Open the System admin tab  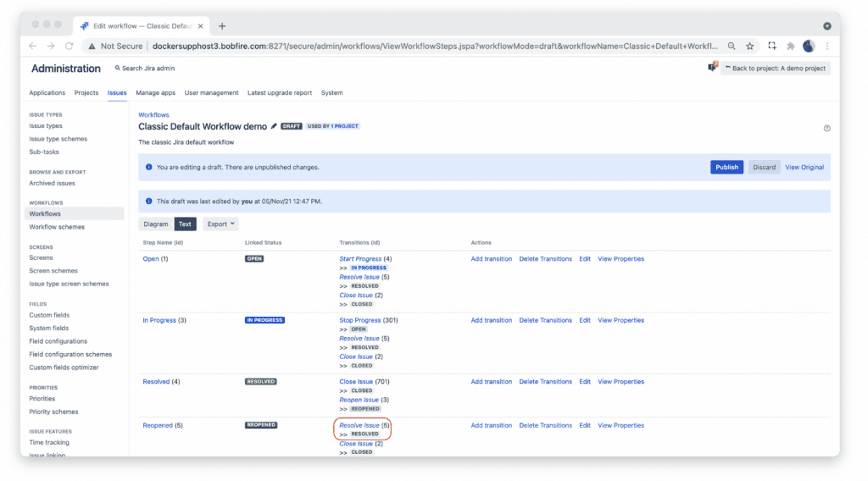point(331,93)
